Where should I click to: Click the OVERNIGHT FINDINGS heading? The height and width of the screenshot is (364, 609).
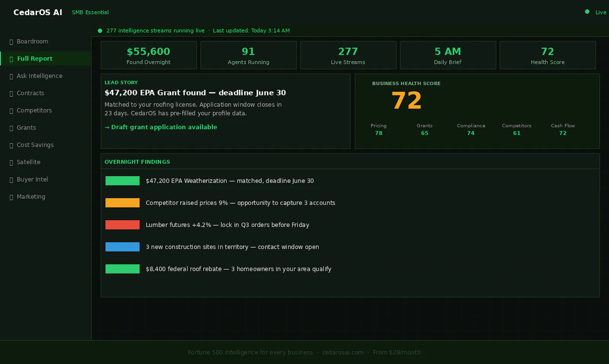tap(137, 162)
